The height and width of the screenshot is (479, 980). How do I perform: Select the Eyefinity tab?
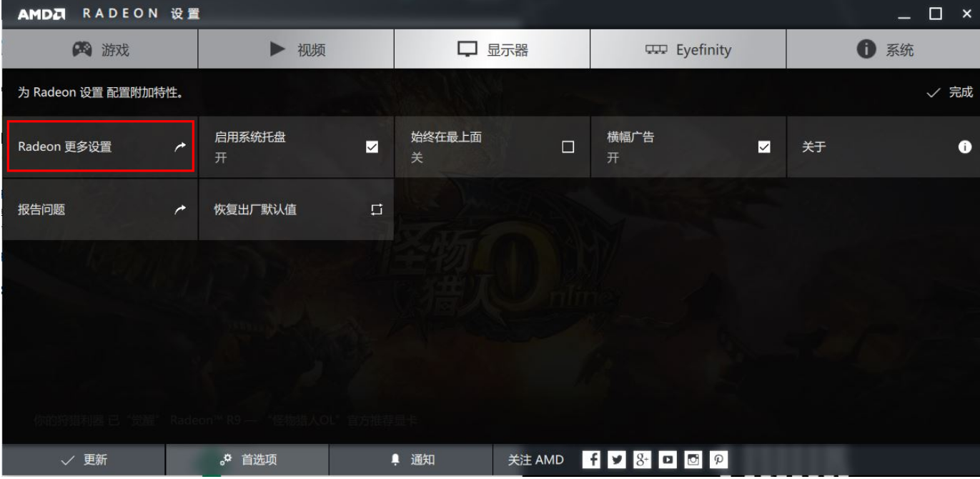tap(688, 49)
